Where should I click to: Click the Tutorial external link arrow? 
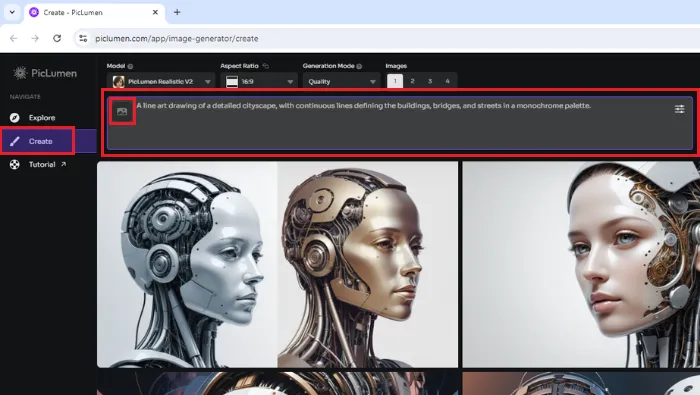(63, 164)
